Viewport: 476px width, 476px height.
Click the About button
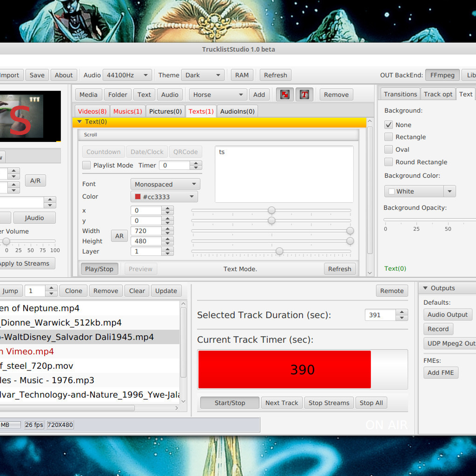[x=64, y=75]
